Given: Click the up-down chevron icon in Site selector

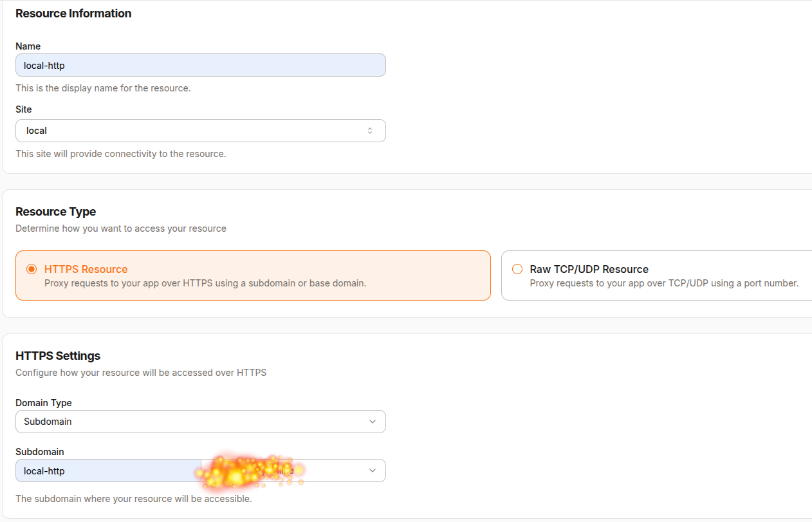Looking at the screenshot, I should 370,131.
